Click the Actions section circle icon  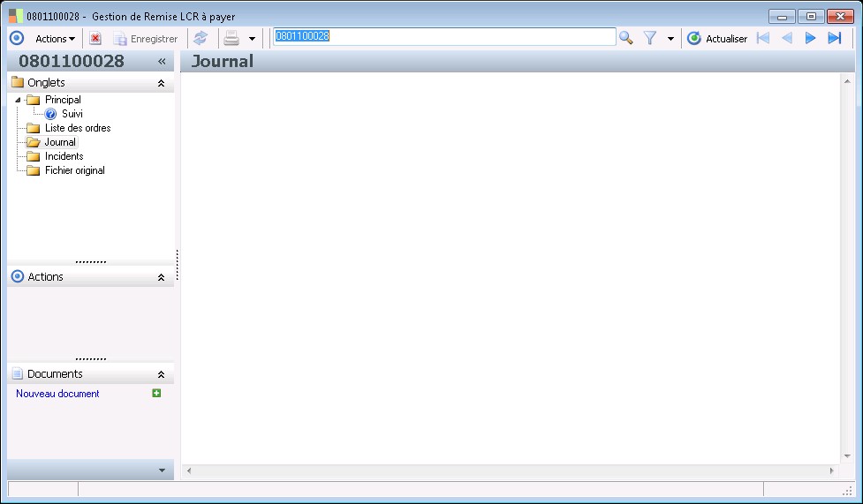[x=18, y=276]
